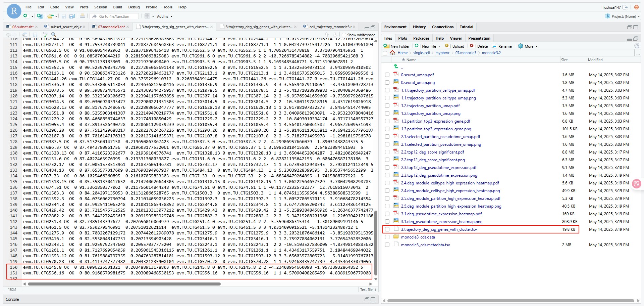Open the new file dropdown arrow in main toolbar

click(32, 16)
